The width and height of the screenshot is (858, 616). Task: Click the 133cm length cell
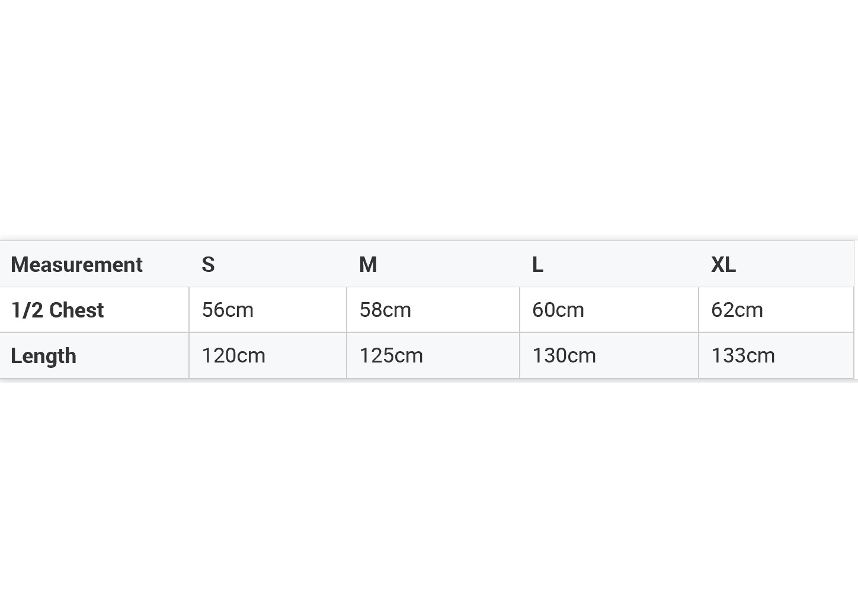click(743, 355)
